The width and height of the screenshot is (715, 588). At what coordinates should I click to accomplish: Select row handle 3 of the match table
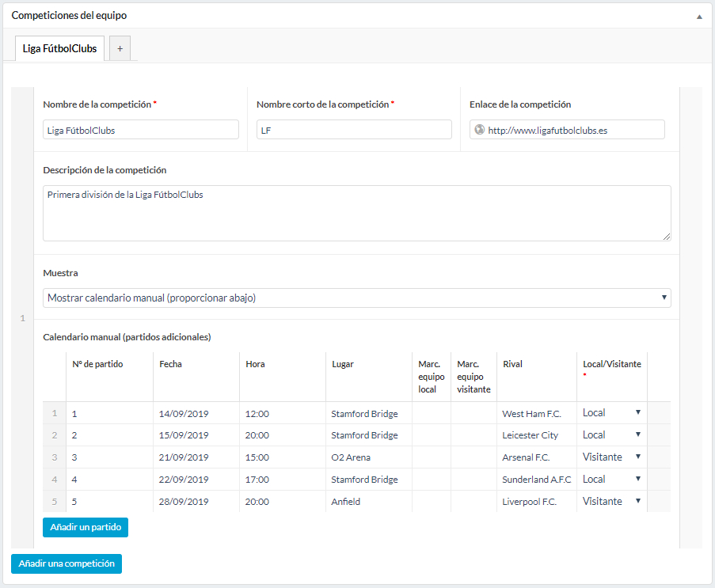point(55,457)
